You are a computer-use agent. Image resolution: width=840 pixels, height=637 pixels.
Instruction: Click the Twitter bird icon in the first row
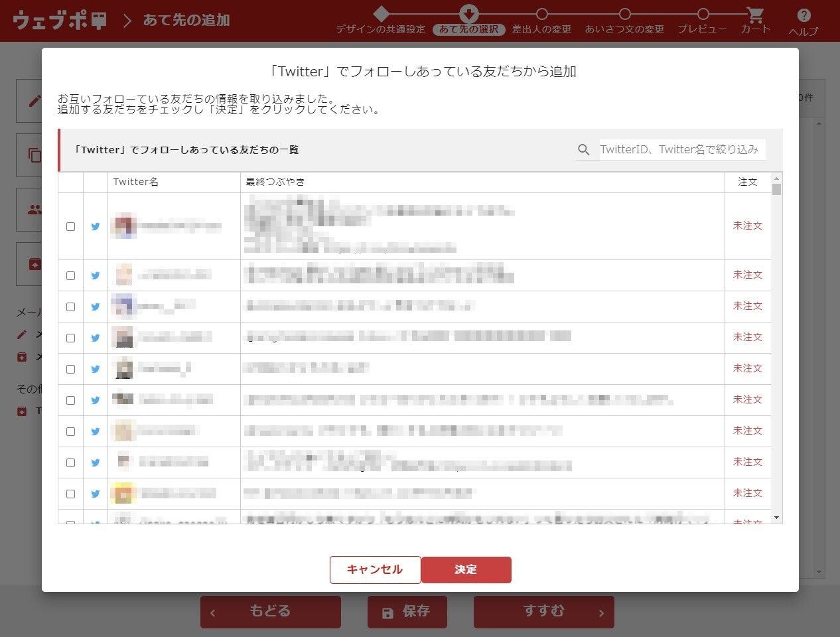pyautogui.click(x=96, y=226)
